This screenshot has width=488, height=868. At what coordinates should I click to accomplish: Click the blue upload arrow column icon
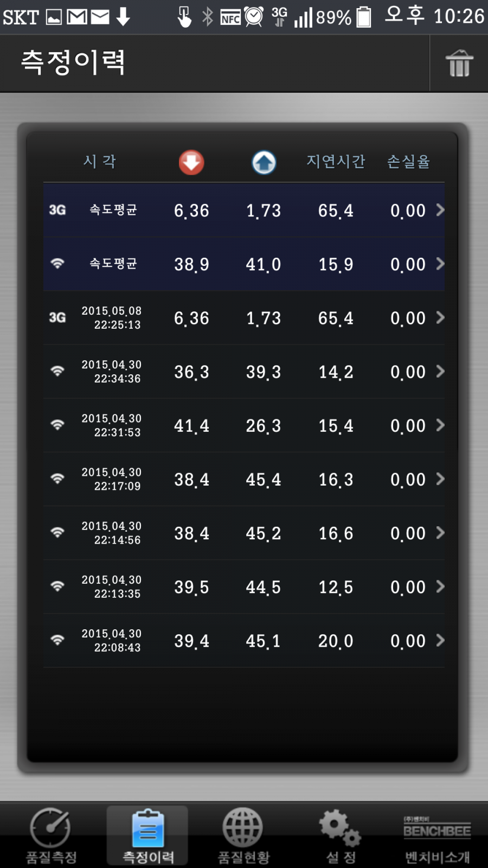(264, 162)
